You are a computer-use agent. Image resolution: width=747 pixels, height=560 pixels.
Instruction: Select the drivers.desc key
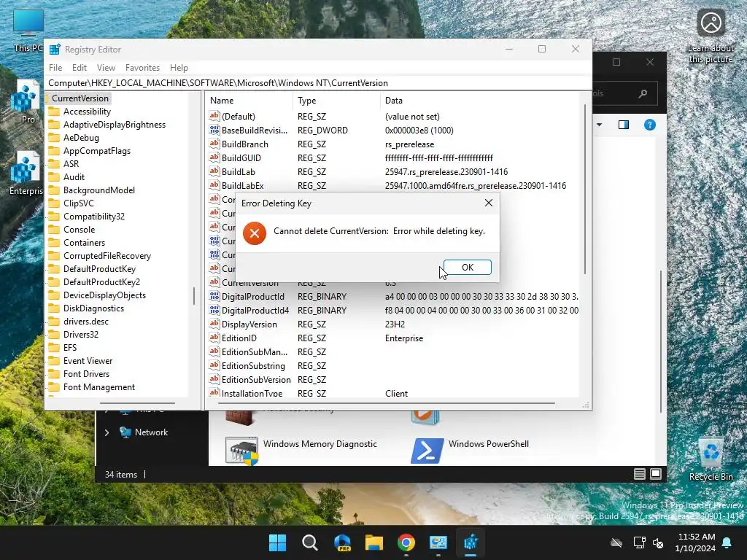[x=86, y=322]
